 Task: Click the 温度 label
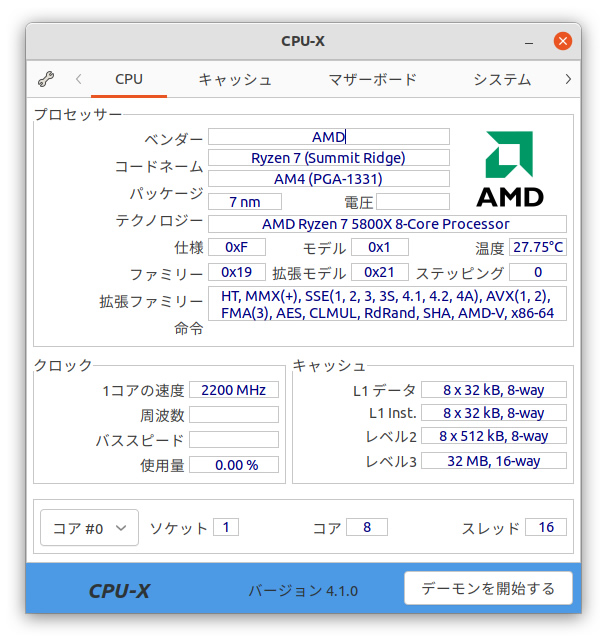click(490, 248)
